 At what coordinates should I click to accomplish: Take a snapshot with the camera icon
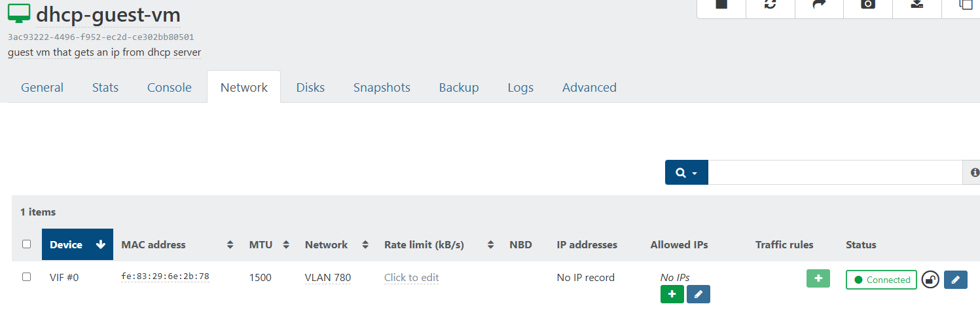coord(868,4)
